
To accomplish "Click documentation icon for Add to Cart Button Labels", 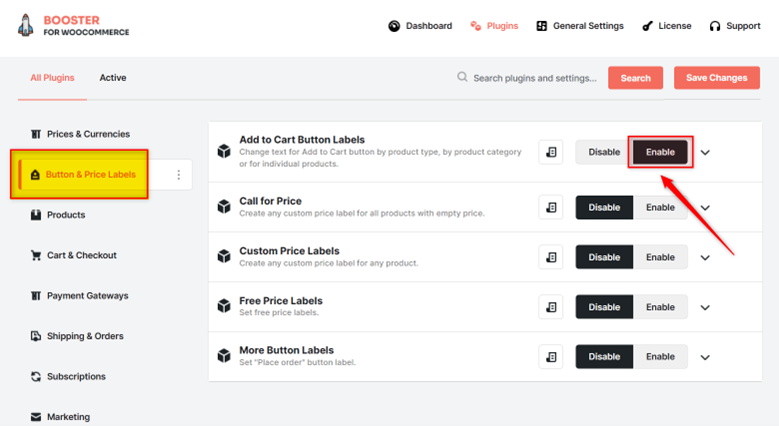I will click(x=550, y=152).
